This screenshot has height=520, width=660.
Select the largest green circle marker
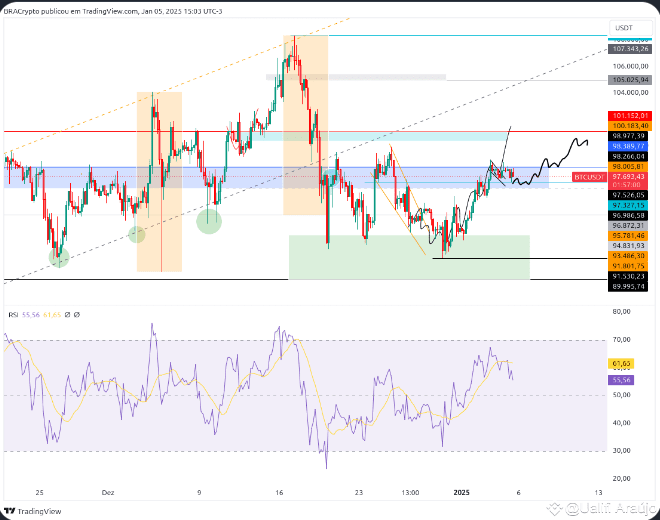(x=209, y=221)
